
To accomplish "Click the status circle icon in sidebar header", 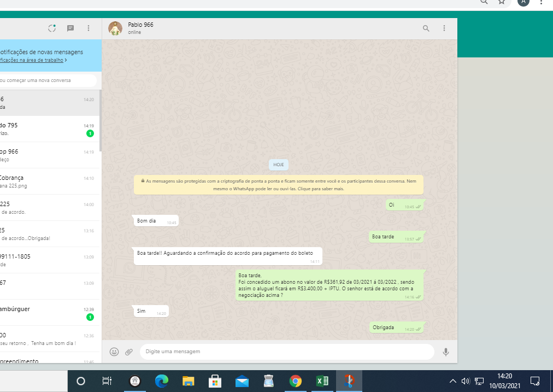I will click(x=52, y=28).
